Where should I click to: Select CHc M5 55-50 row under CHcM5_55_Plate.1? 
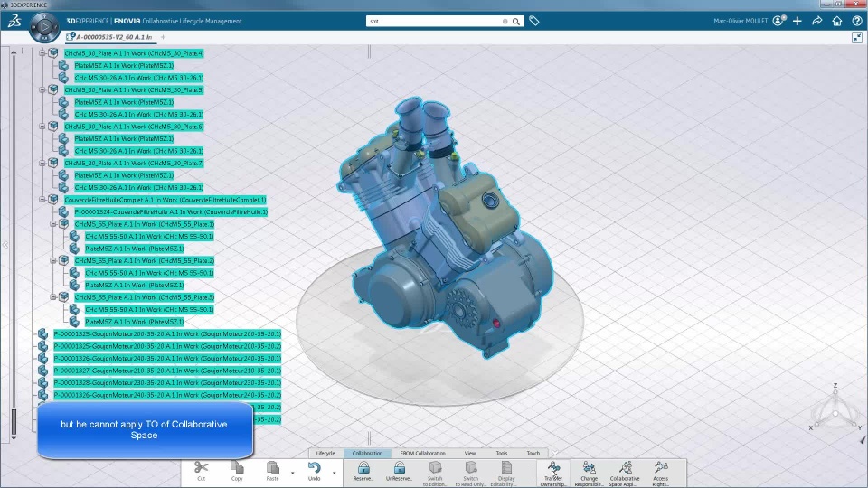click(x=149, y=236)
